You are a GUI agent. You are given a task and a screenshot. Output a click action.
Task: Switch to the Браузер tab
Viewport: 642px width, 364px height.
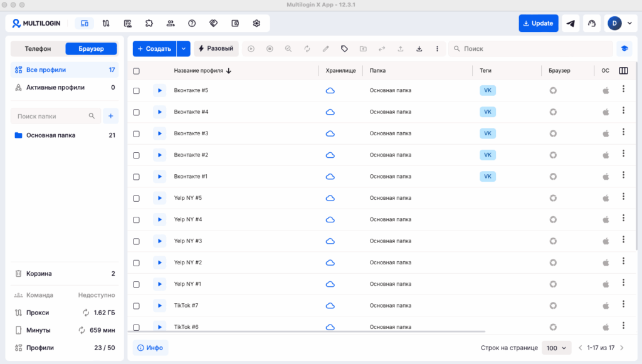coord(92,49)
